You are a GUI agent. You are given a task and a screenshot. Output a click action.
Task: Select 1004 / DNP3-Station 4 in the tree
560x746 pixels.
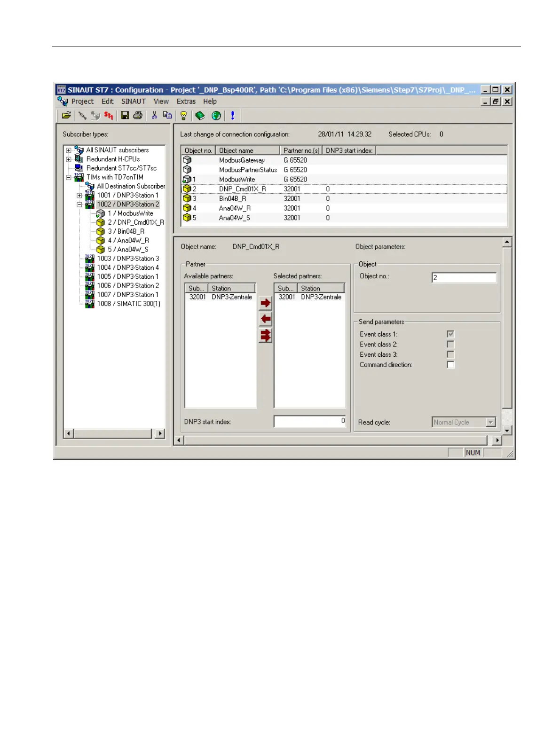[x=128, y=267]
